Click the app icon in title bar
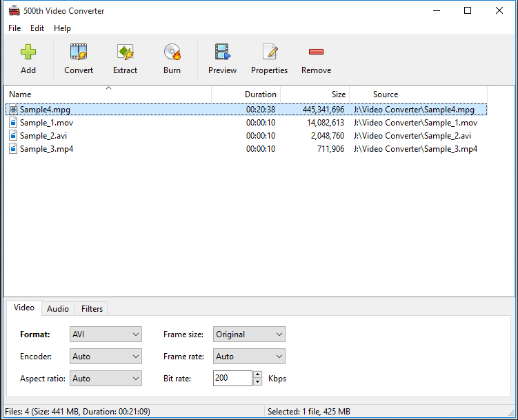 click(14, 10)
